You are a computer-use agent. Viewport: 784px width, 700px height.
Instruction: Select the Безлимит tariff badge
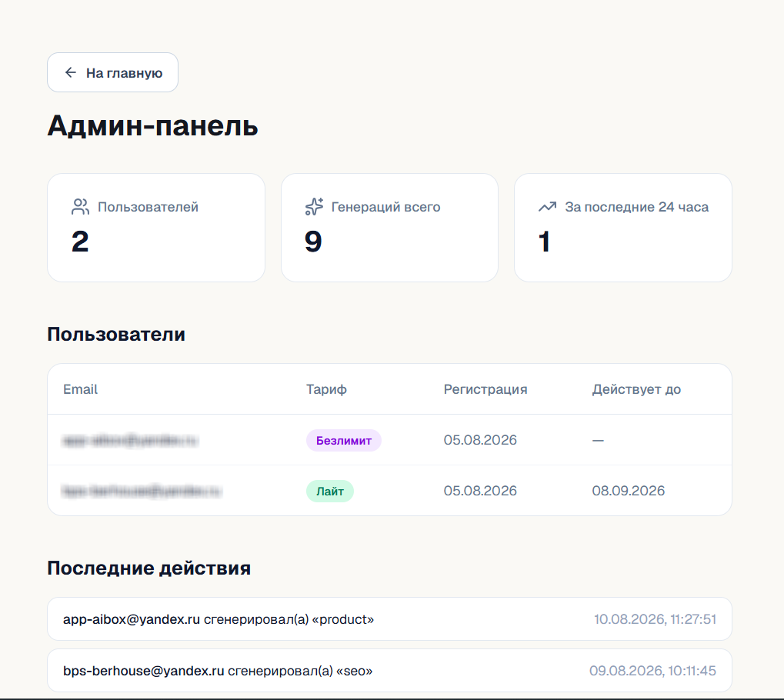pos(343,441)
